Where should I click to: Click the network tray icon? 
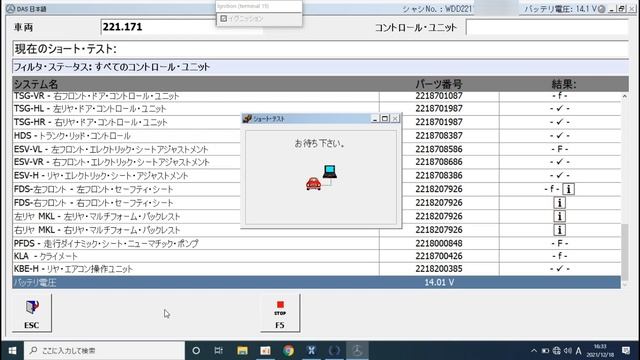click(x=557, y=351)
